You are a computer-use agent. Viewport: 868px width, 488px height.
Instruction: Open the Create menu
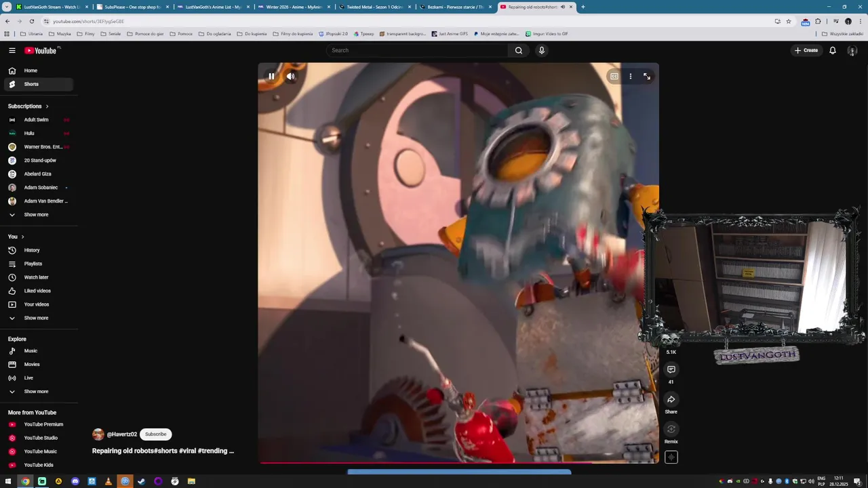tap(806, 50)
